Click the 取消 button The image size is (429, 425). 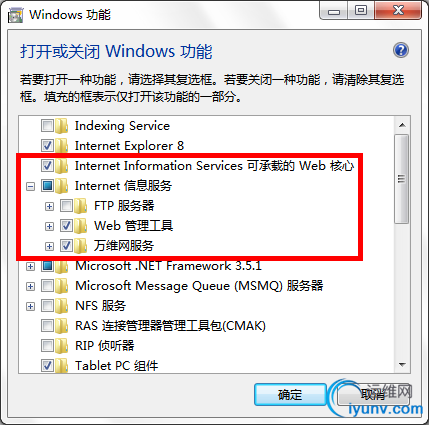tap(372, 395)
